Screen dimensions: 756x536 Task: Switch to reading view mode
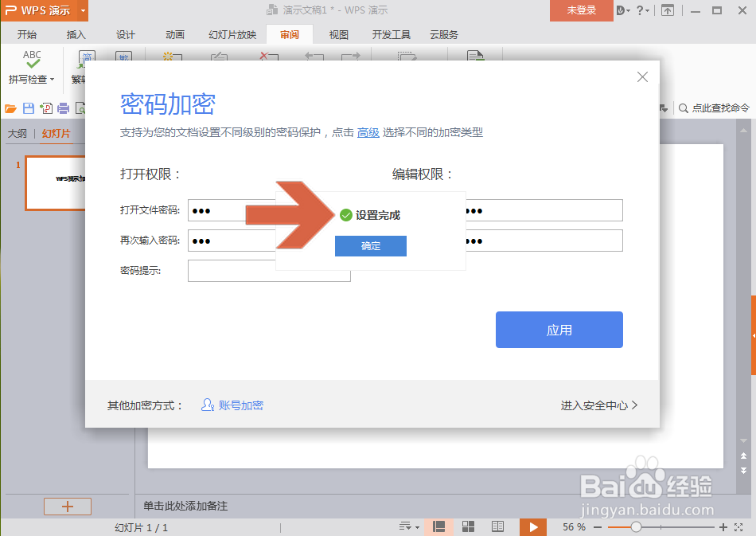(497, 526)
